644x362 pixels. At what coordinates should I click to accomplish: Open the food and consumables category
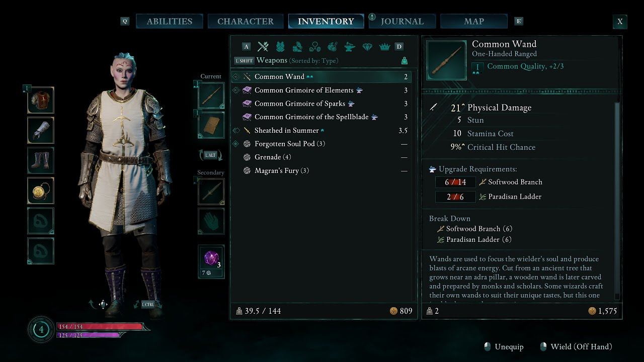pyautogui.click(x=332, y=47)
